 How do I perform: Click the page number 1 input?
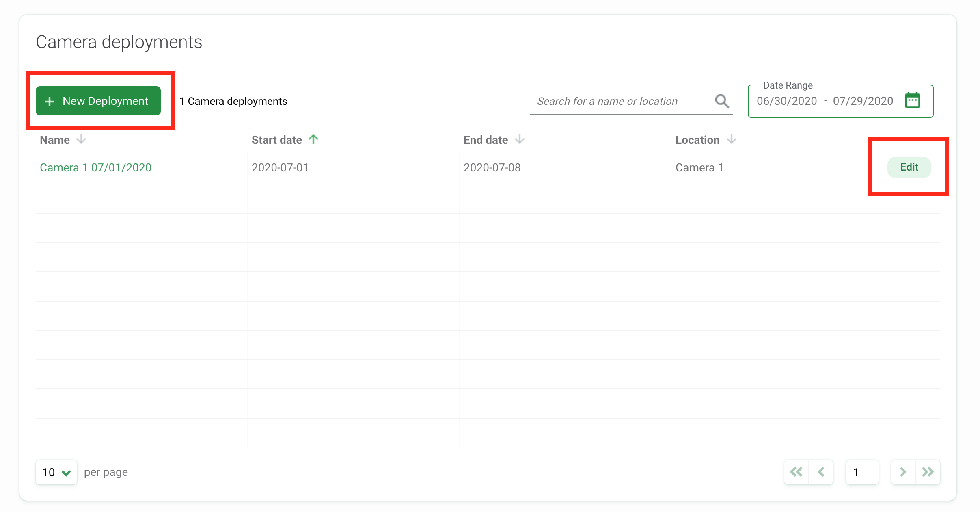coord(862,472)
